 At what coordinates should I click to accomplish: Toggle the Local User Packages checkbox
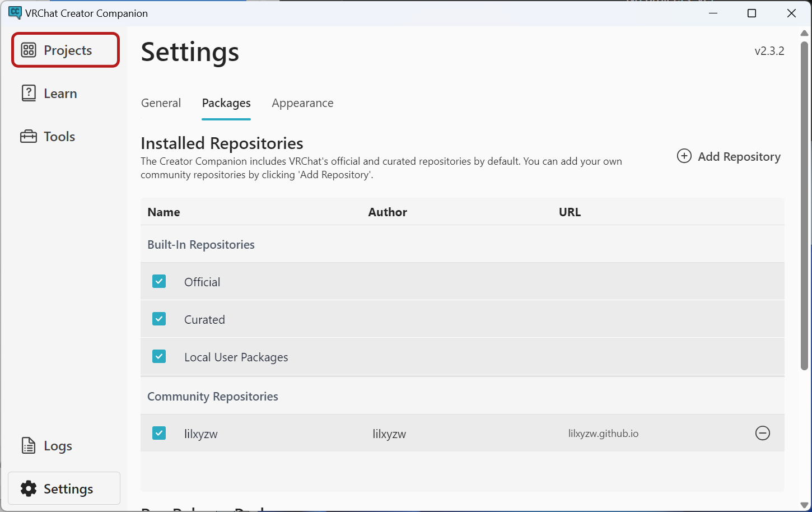point(159,356)
